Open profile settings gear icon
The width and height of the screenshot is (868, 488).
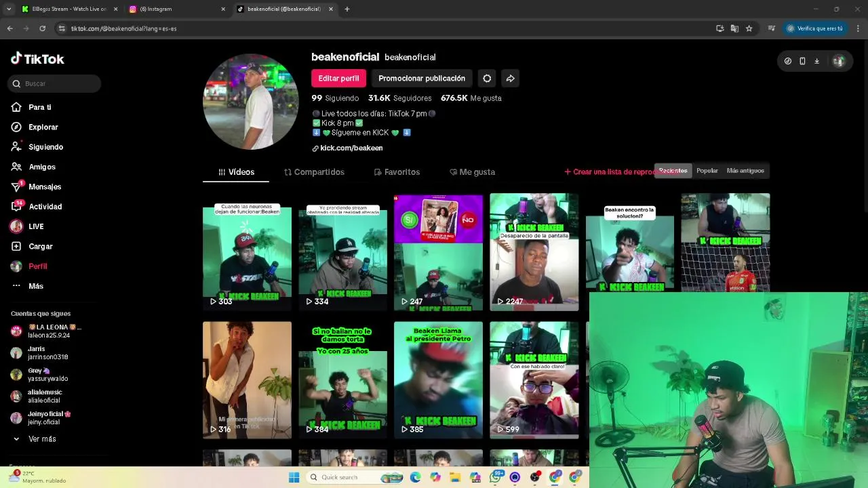pyautogui.click(x=487, y=79)
